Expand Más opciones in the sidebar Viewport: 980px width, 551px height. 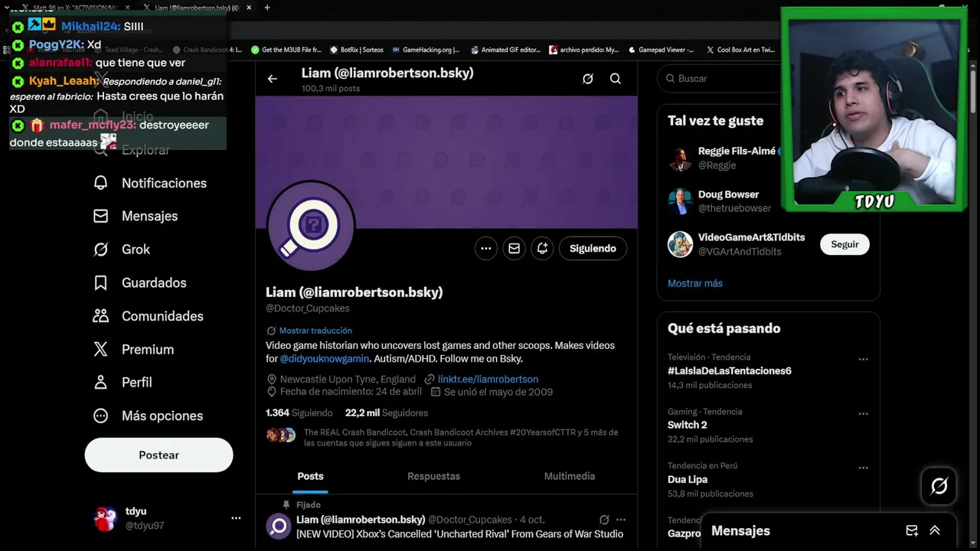tap(148, 416)
